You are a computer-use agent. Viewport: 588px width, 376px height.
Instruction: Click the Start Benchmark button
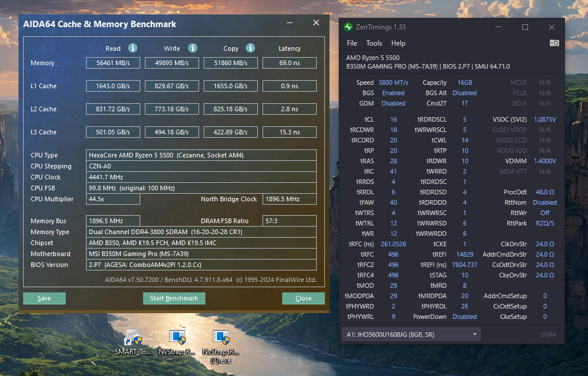174,298
